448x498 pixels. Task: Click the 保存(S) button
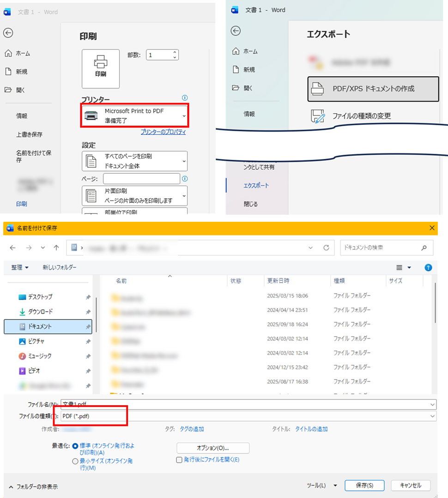click(x=364, y=485)
